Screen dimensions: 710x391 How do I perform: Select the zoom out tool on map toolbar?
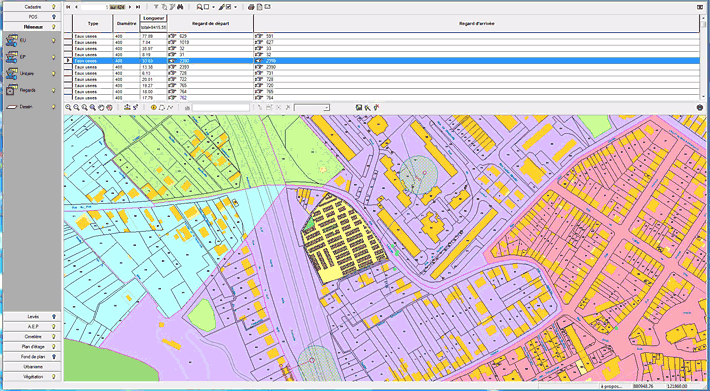77,108
